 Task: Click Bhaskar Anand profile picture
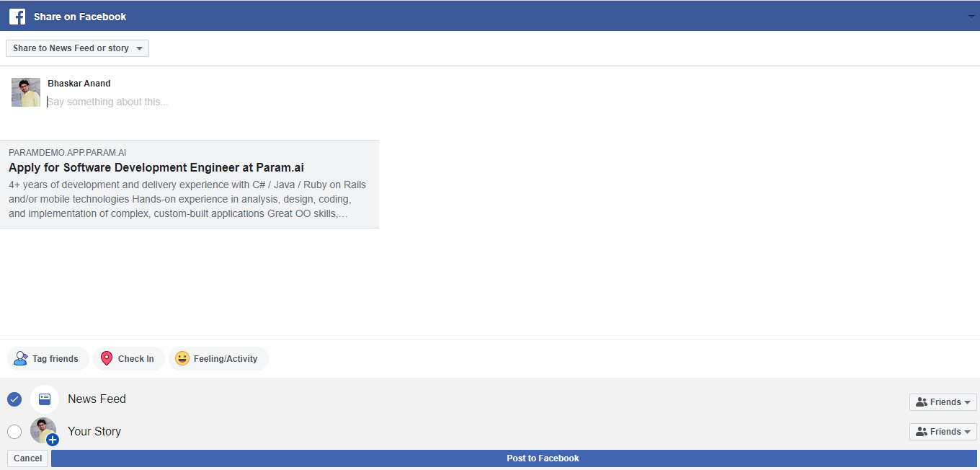26,92
